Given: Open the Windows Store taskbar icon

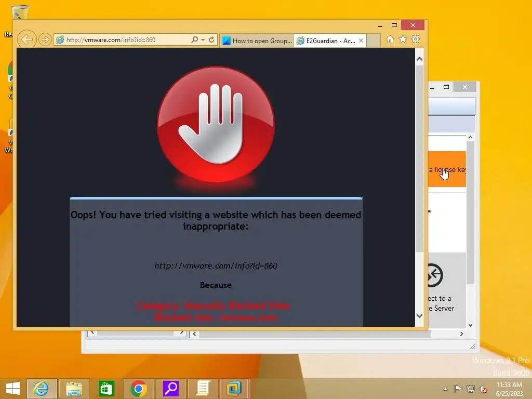Looking at the screenshot, I should point(106,389).
